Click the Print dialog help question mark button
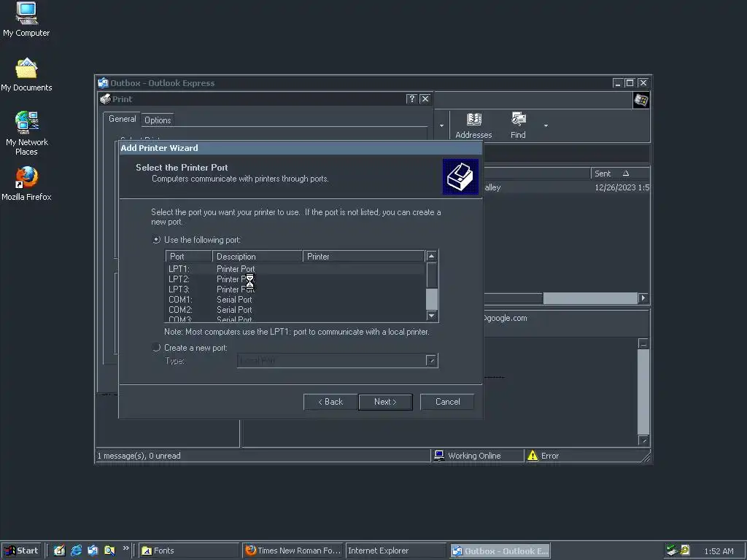This screenshot has height=560, width=747. [x=411, y=99]
